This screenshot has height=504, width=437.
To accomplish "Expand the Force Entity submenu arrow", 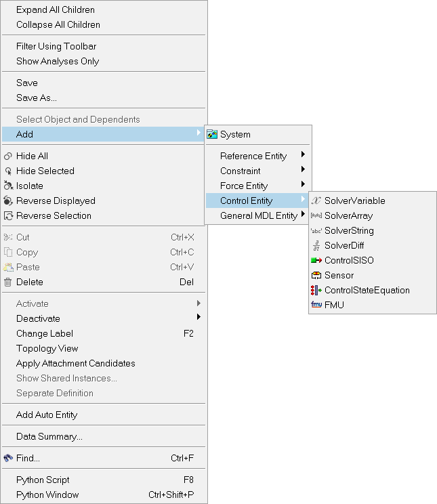I will [x=303, y=185].
